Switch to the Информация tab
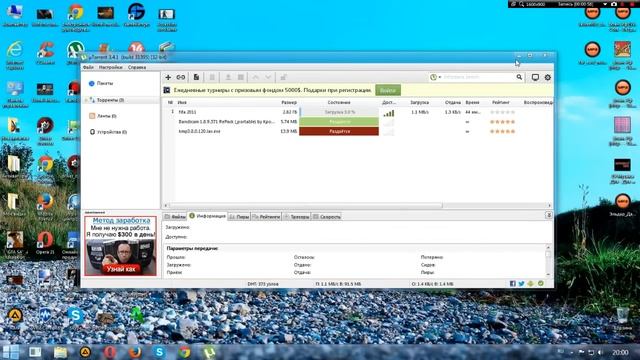The height and width of the screenshot is (360, 640). tap(207, 216)
